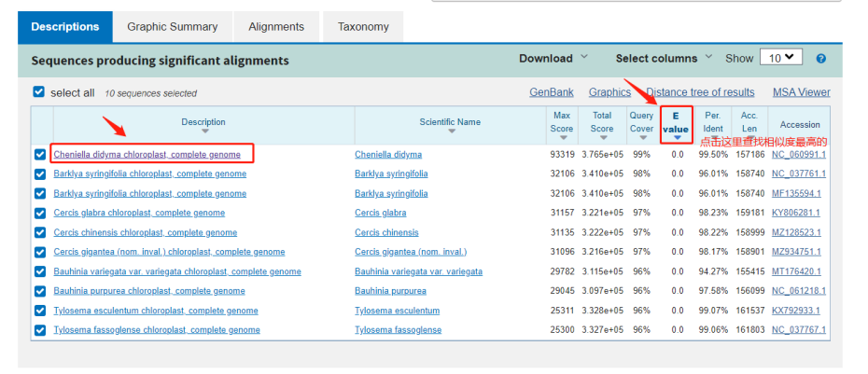Uncheck the Cercis gigantea row checkbox
Screen dimensions: 868x374
[40, 252]
